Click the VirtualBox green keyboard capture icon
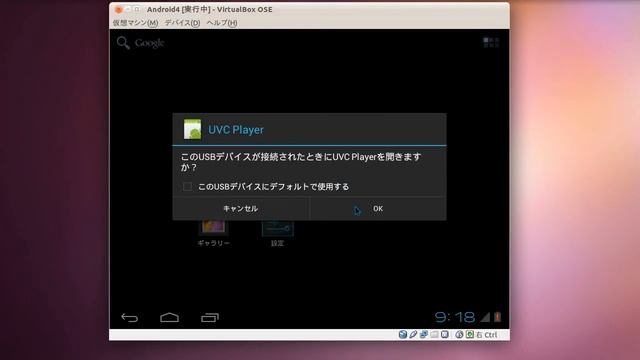640x360 pixels. 470,335
